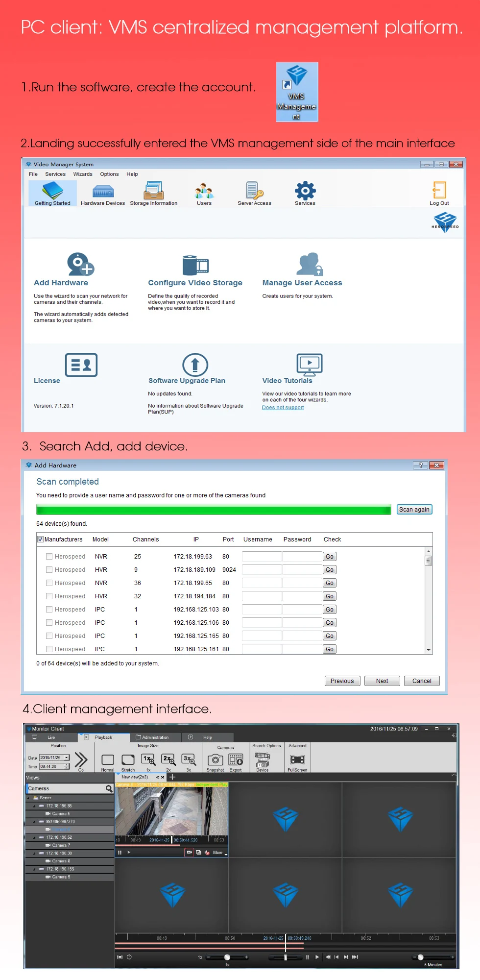480x980 pixels.
Task: Collapse the 172.18.196.85 tree node
Action: tap(34, 806)
